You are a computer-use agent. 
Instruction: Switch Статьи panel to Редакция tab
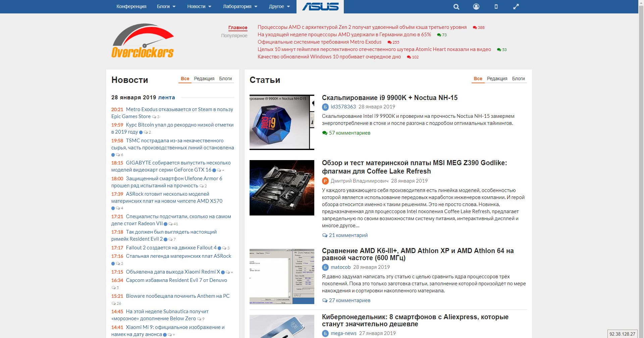pyautogui.click(x=497, y=79)
